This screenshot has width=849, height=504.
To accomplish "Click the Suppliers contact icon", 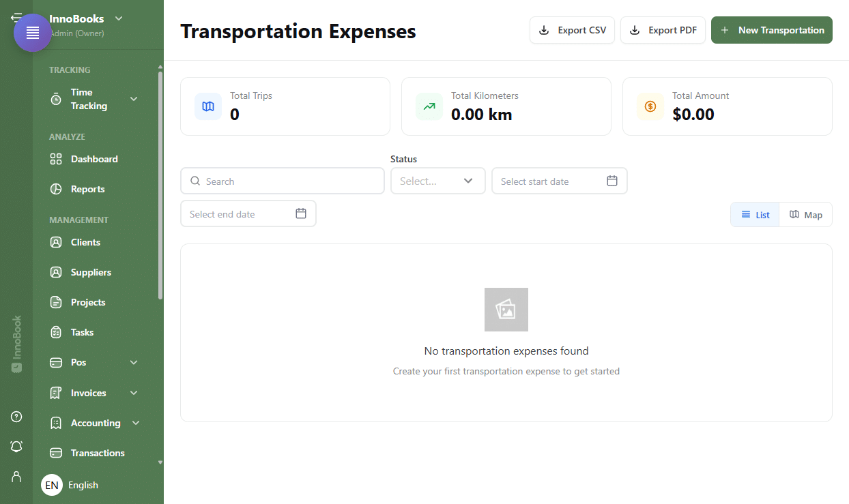I will [x=56, y=272].
